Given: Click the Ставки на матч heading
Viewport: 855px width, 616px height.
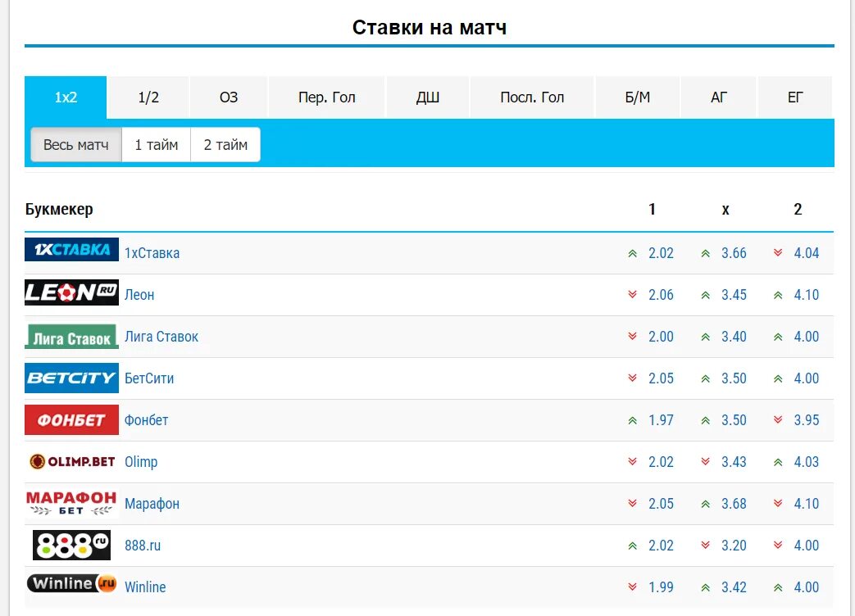Looking at the screenshot, I should tap(429, 27).
